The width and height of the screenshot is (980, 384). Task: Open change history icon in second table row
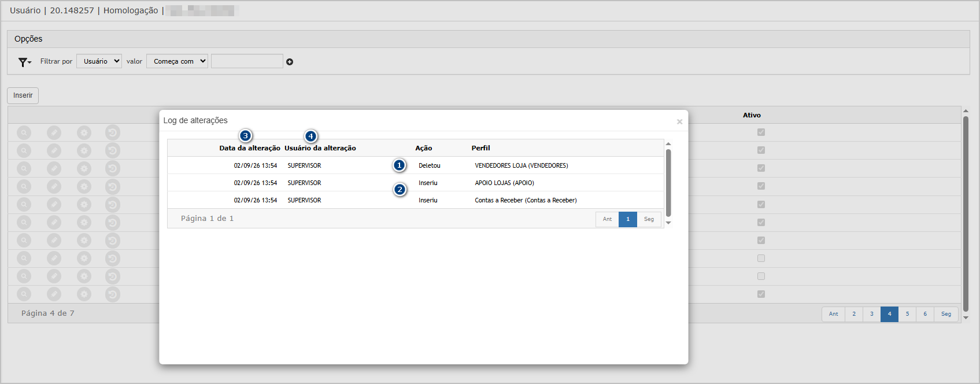[x=113, y=150]
